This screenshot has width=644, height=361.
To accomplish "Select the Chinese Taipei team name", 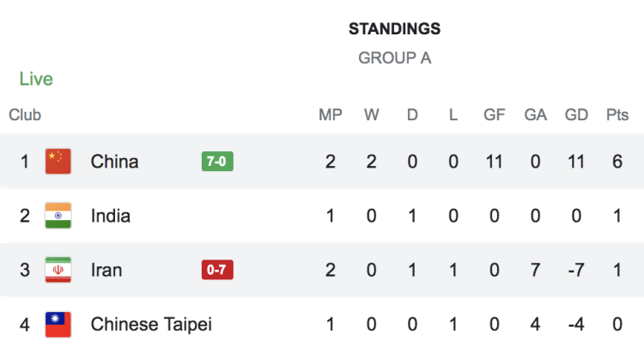I will pos(151,324).
